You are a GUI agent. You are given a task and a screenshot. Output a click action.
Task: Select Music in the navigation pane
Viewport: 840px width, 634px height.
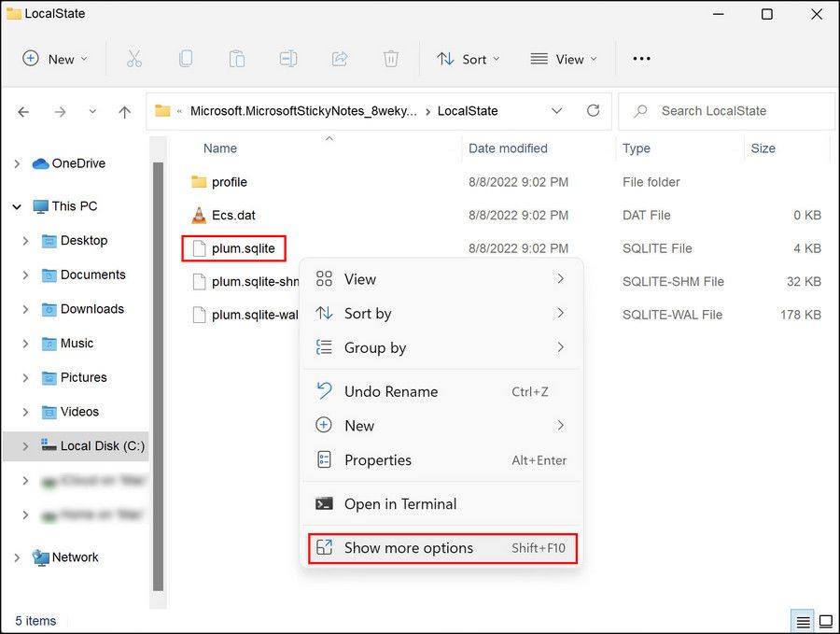point(77,344)
